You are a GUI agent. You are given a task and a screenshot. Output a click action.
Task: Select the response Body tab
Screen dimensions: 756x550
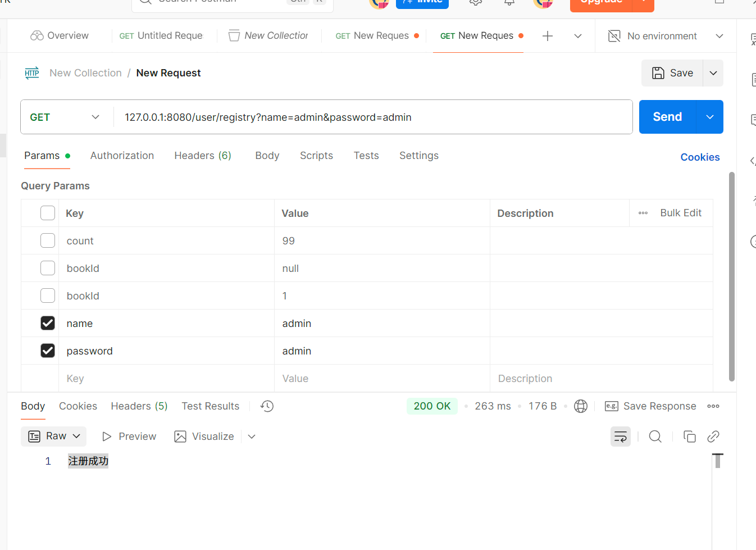click(x=33, y=406)
